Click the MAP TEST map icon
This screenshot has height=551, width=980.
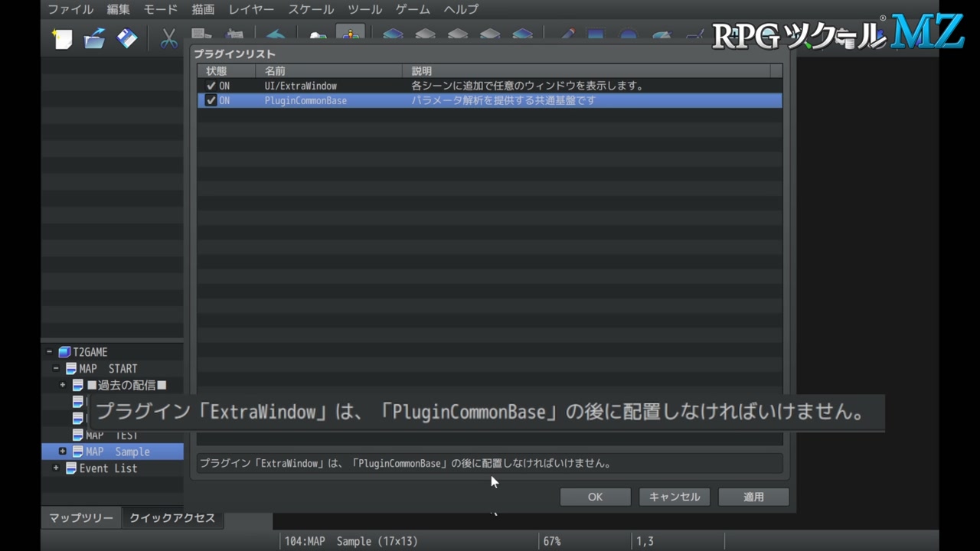(x=78, y=435)
